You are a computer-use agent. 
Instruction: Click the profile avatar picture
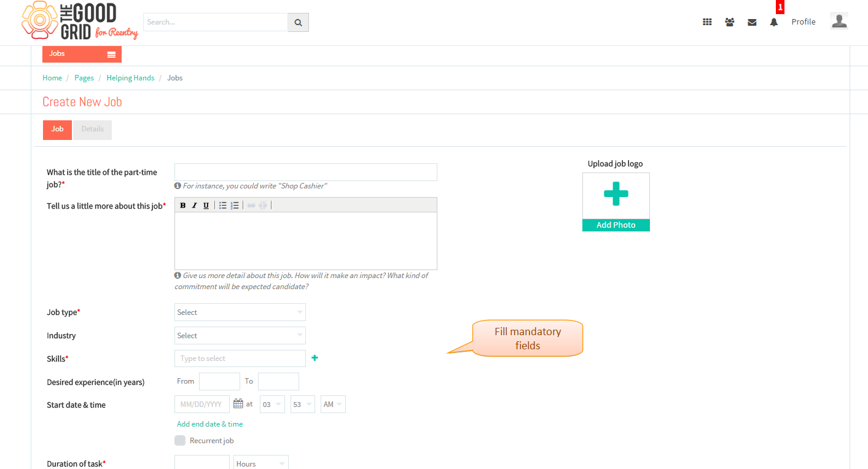839,21
